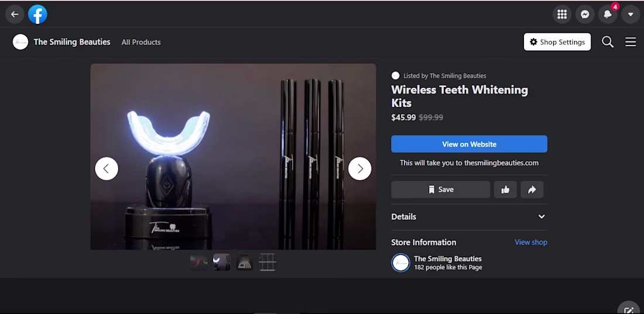Click the Wireless Teeth Whitening Kits title

pyautogui.click(x=460, y=96)
